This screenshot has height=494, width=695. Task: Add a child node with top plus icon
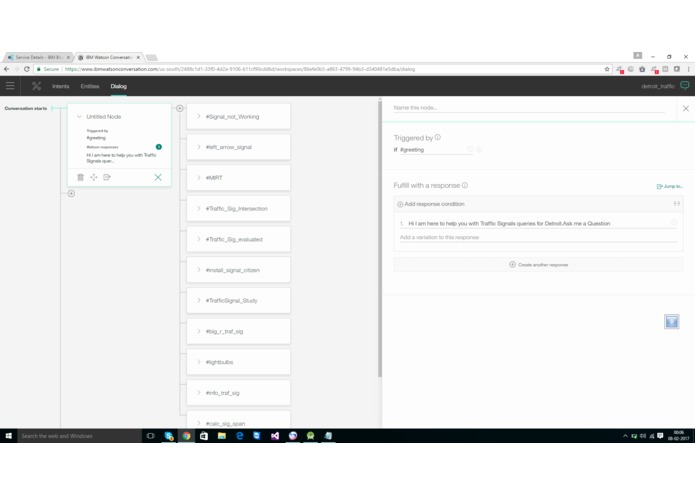point(180,108)
